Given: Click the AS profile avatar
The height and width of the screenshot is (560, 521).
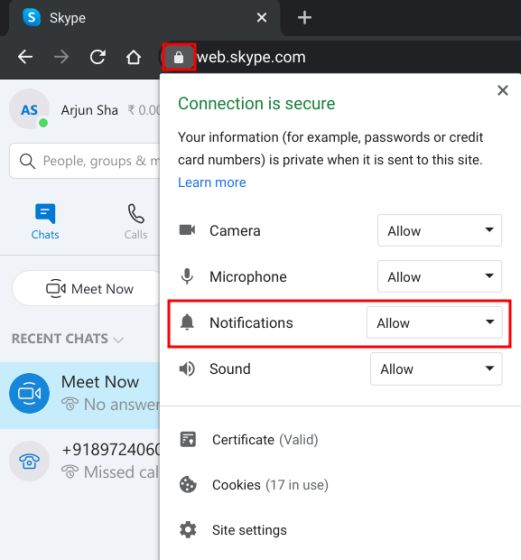Looking at the screenshot, I should coord(29,110).
